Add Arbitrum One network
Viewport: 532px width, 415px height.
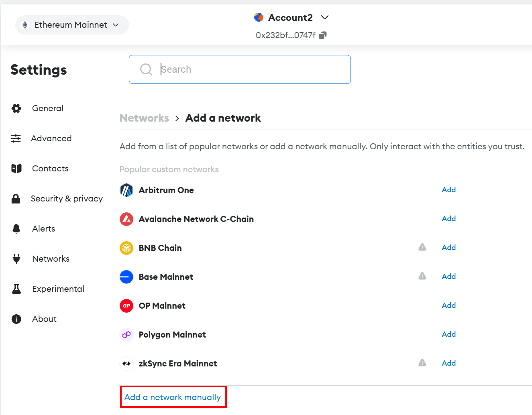click(x=448, y=190)
